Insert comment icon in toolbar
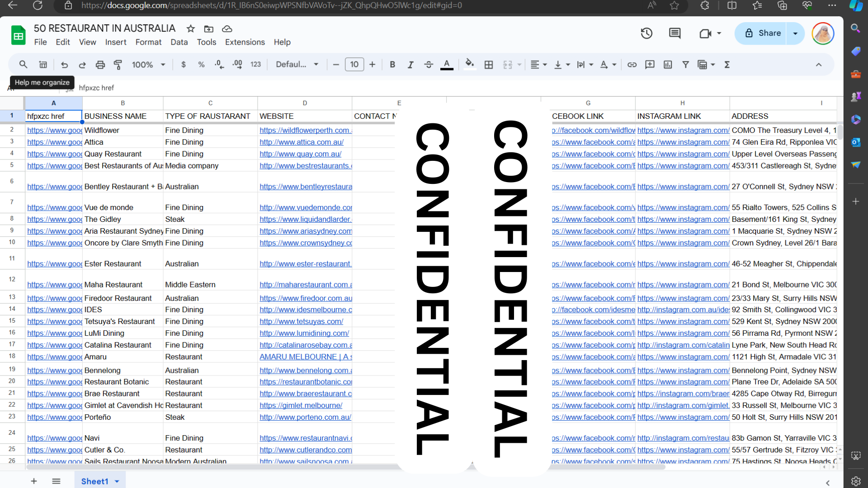The height and width of the screenshot is (488, 868). click(650, 65)
